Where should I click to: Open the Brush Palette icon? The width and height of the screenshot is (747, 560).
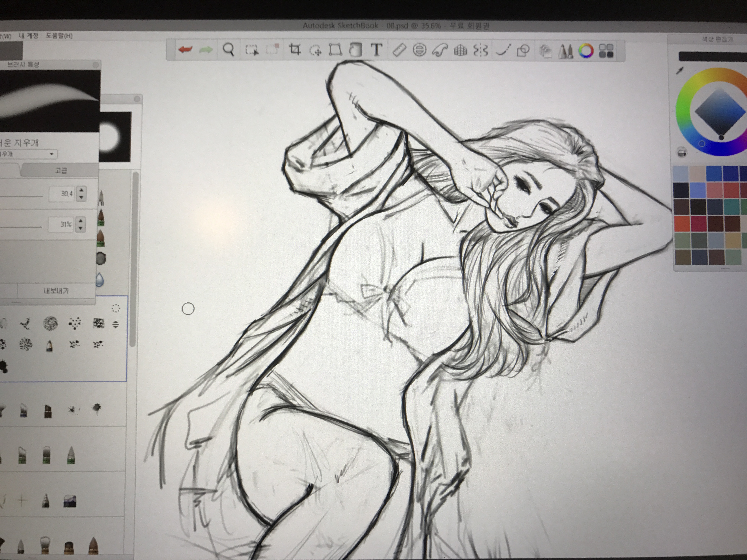pyautogui.click(x=566, y=51)
